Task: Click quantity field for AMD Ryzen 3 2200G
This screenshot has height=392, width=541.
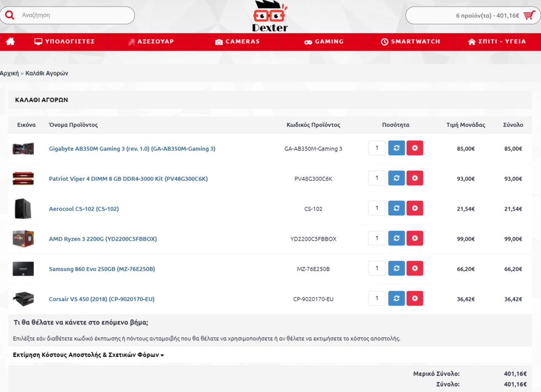Action: click(x=377, y=238)
